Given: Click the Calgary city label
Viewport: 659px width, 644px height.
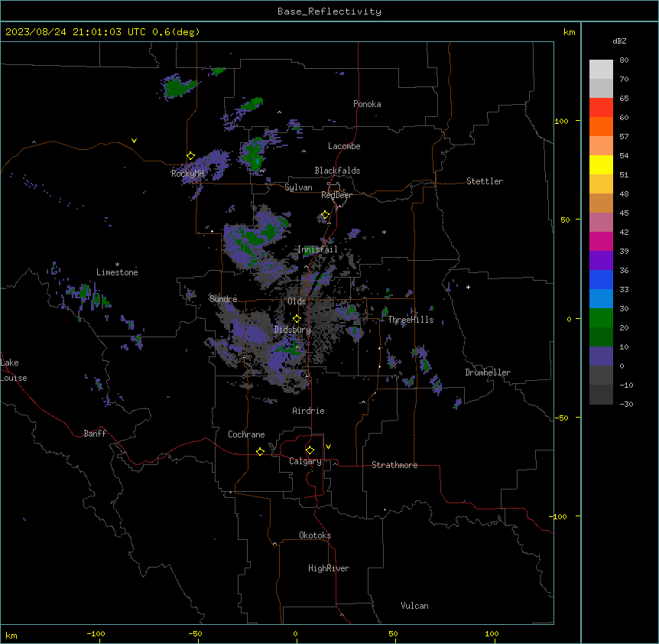Looking at the screenshot, I should coord(306,461).
